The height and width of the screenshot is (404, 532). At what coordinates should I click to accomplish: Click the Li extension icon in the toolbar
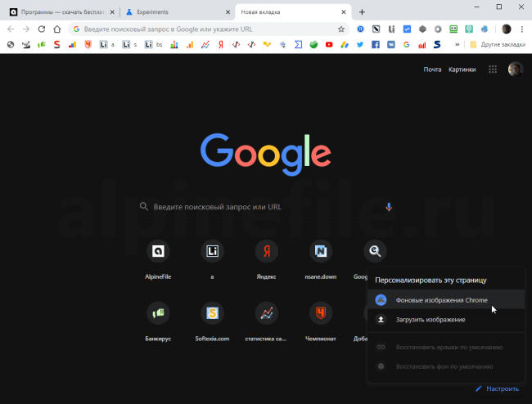tap(391, 29)
